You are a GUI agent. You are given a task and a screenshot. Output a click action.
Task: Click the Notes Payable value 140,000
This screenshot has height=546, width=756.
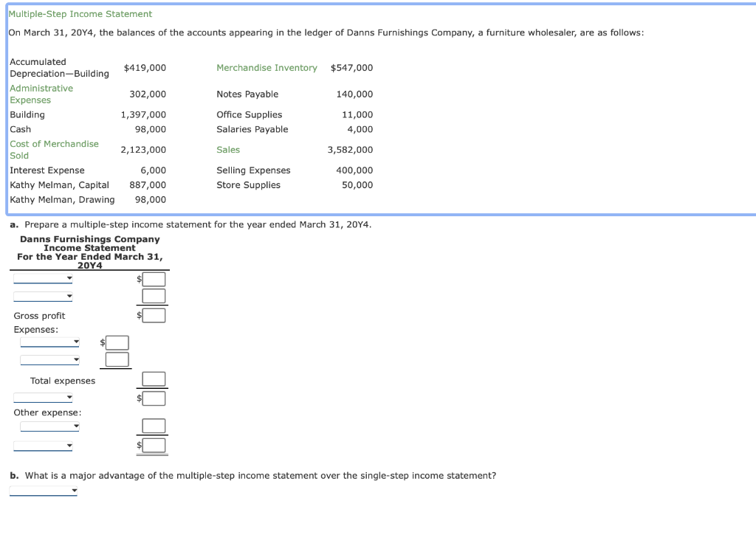point(354,94)
